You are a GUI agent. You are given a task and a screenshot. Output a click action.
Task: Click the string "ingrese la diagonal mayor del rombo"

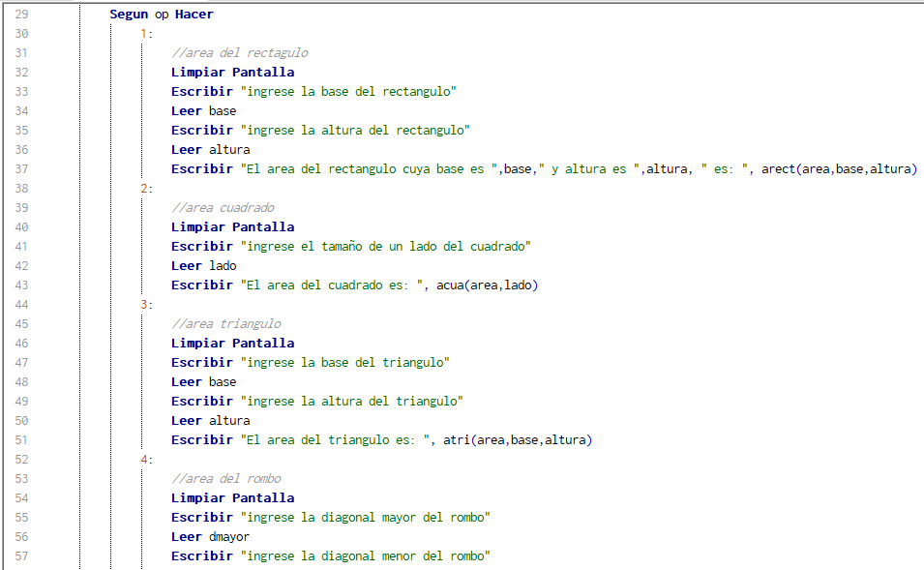(366, 518)
